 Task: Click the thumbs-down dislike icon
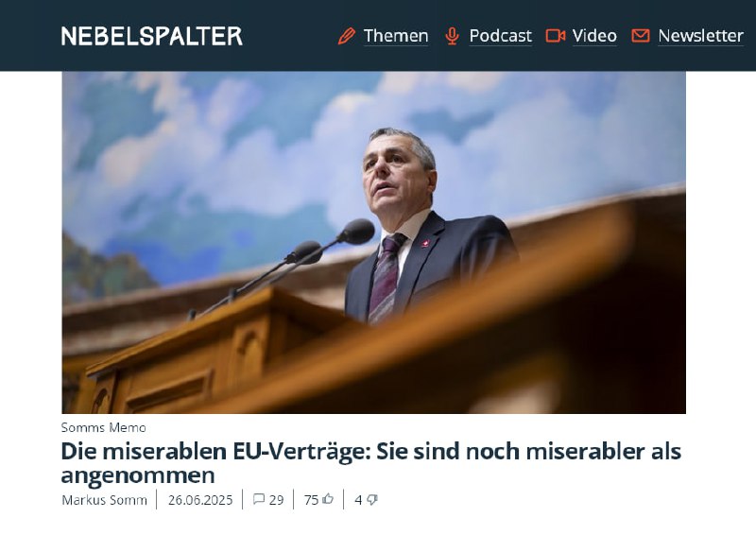click(371, 500)
